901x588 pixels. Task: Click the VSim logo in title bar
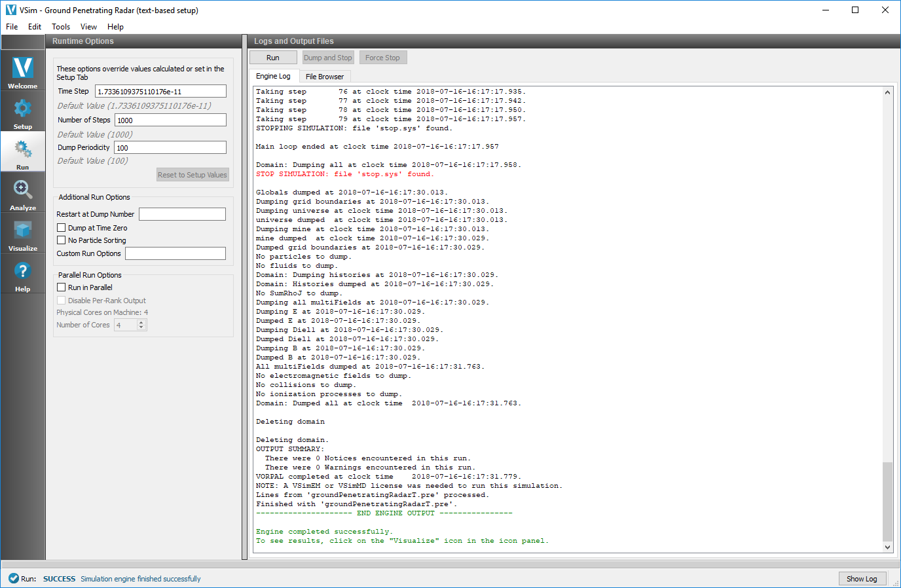coord(10,10)
